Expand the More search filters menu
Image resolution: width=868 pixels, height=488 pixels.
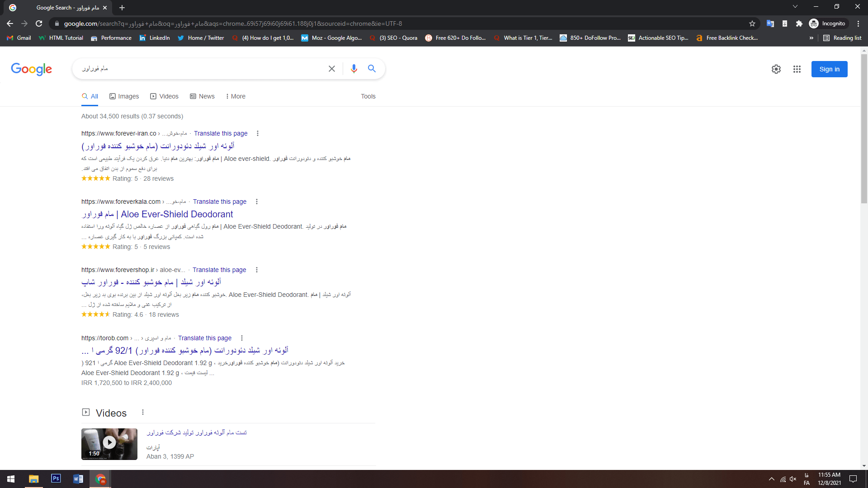pyautogui.click(x=236, y=96)
